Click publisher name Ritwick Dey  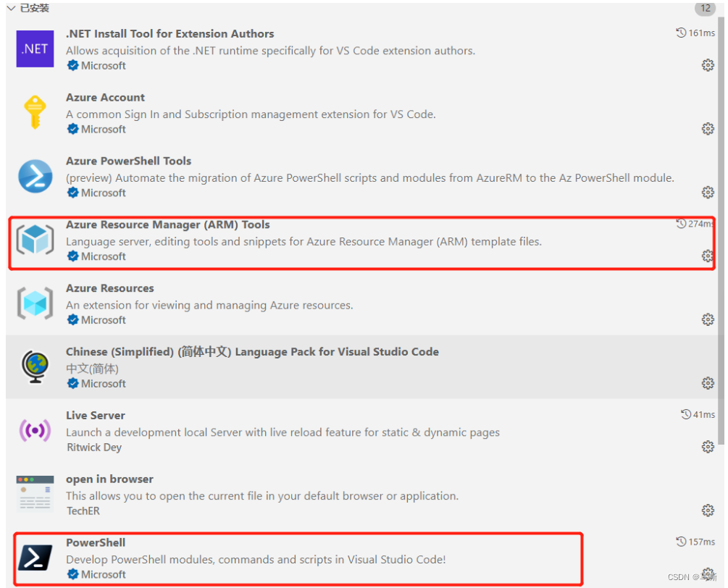(94, 448)
